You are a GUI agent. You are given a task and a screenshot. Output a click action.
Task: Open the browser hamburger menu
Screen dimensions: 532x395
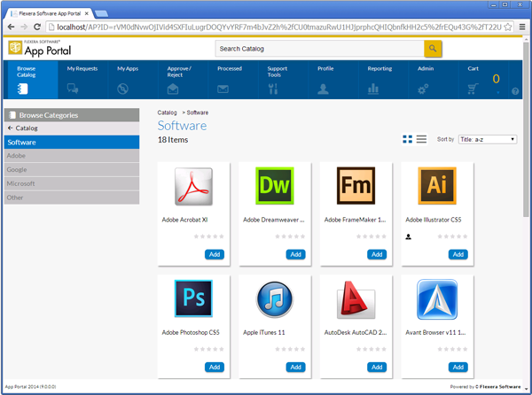522,27
